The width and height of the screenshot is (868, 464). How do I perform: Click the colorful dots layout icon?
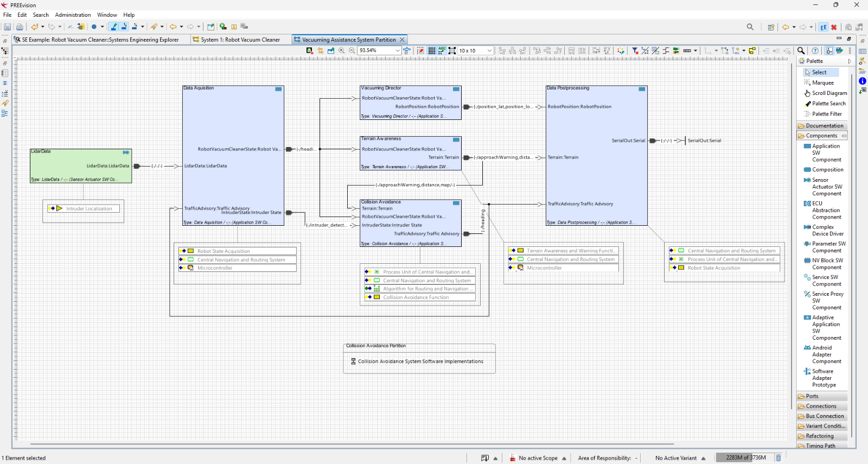621,50
